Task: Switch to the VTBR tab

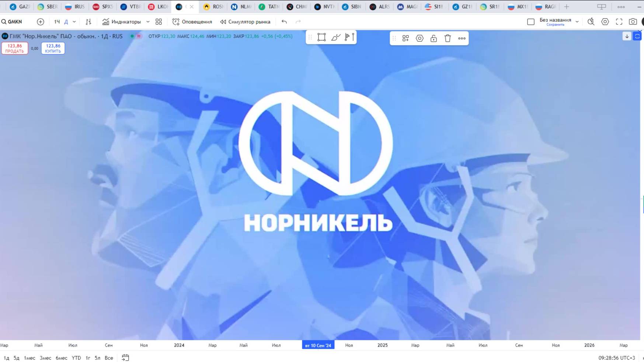Action: (130, 7)
